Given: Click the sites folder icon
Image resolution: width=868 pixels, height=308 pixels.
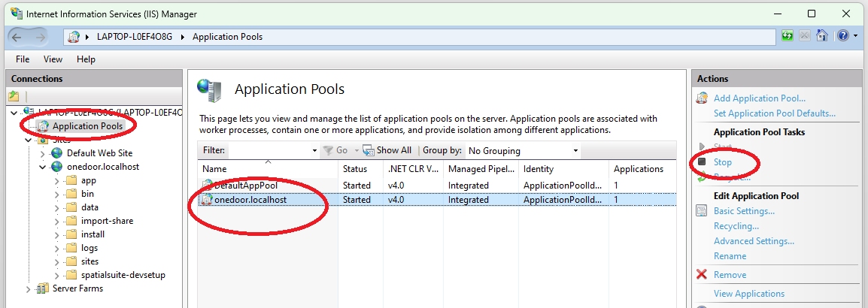Looking at the screenshot, I should click(71, 261).
